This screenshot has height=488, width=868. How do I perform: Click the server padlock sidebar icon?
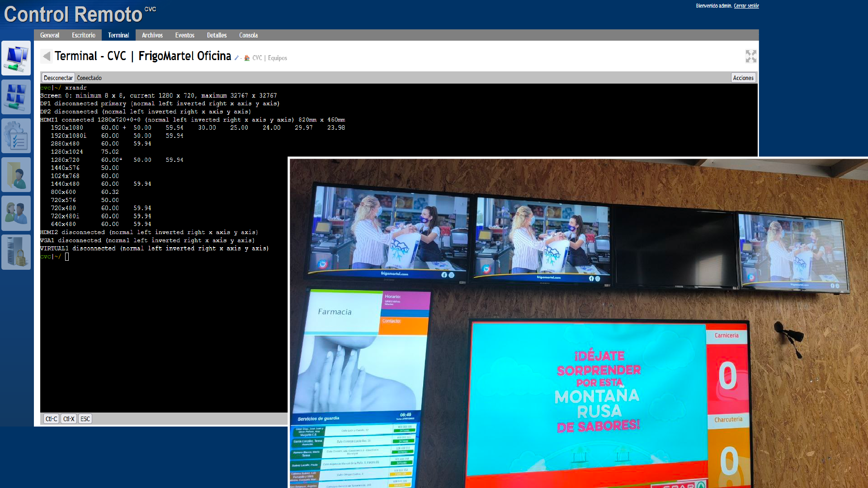pos(16,252)
